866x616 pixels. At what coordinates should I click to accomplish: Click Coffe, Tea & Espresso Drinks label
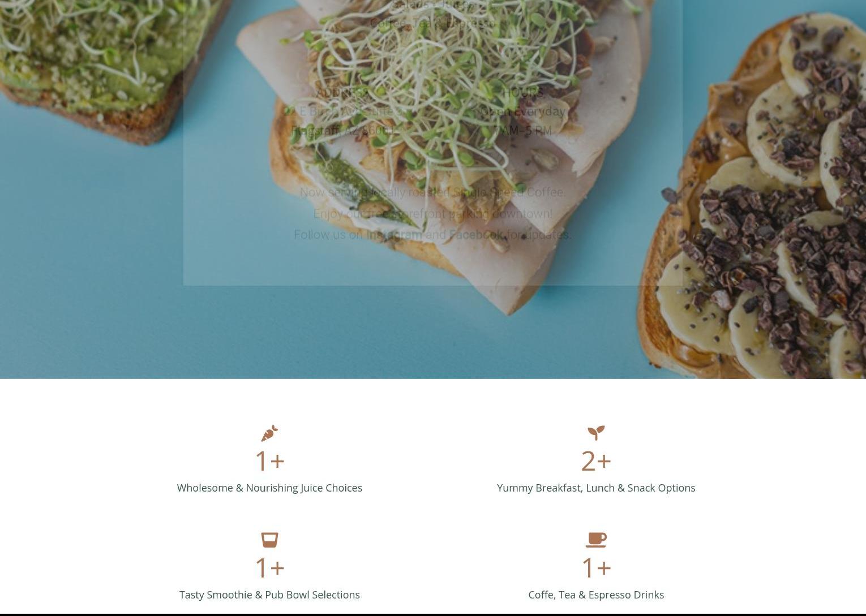tap(596, 595)
